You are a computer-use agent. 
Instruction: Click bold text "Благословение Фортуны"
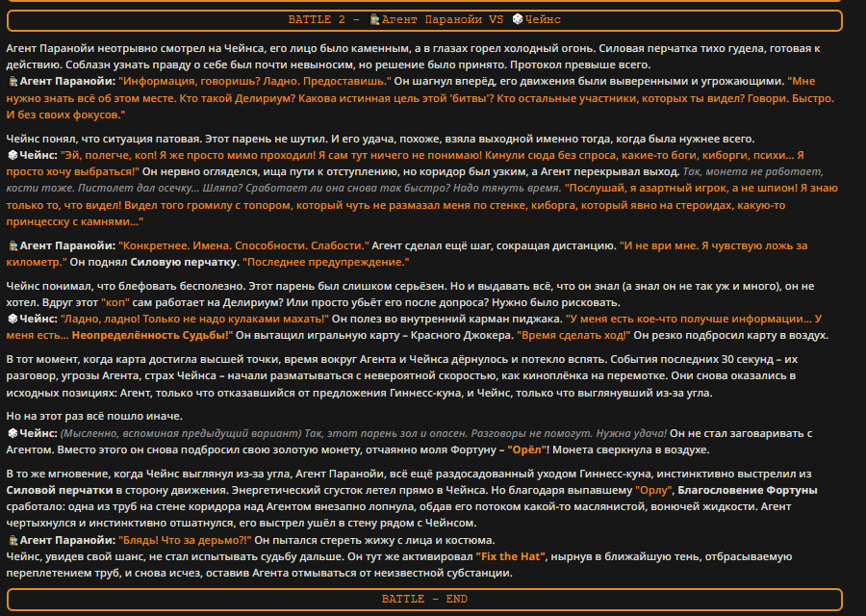[x=748, y=490]
